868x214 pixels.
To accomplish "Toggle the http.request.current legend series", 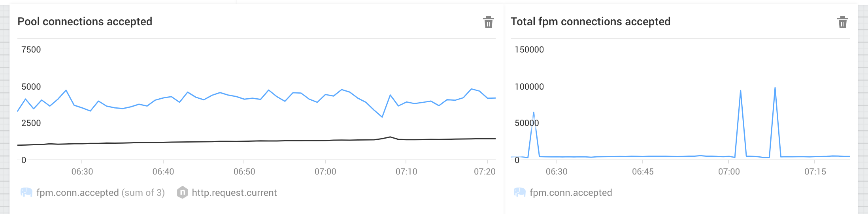I will (x=234, y=193).
